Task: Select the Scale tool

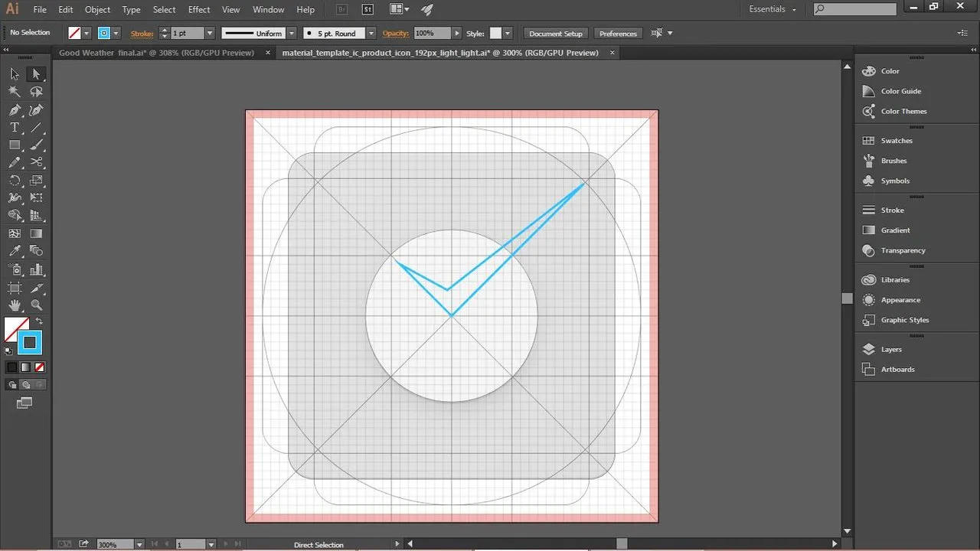Action: [x=36, y=181]
